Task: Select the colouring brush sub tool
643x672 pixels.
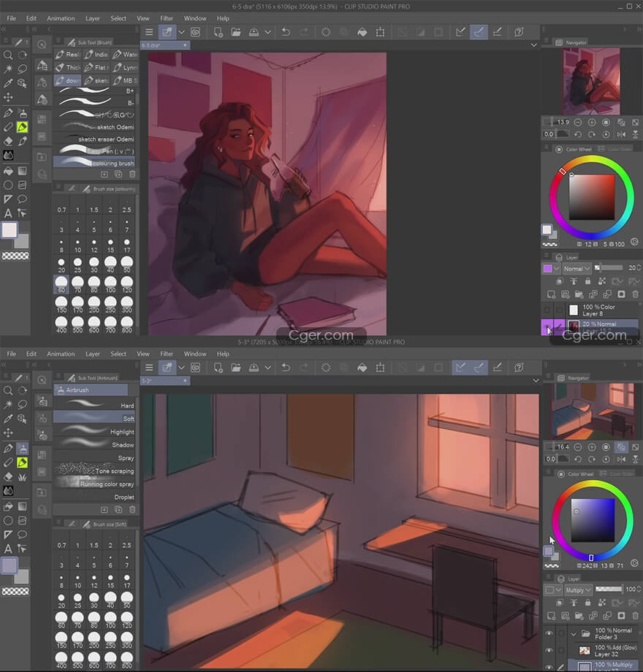Action: click(95, 162)
